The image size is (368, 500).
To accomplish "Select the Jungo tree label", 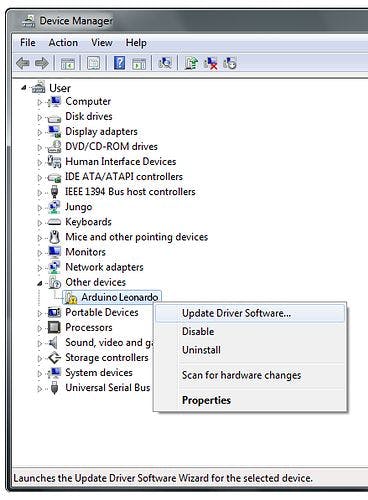I will [79, 207].
